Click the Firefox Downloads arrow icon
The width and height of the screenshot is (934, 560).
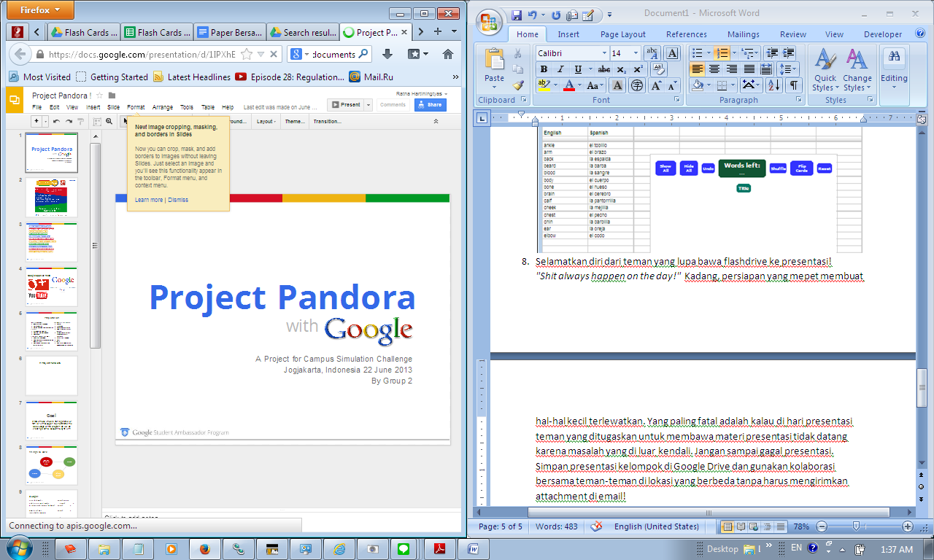(x=387, y=54)
